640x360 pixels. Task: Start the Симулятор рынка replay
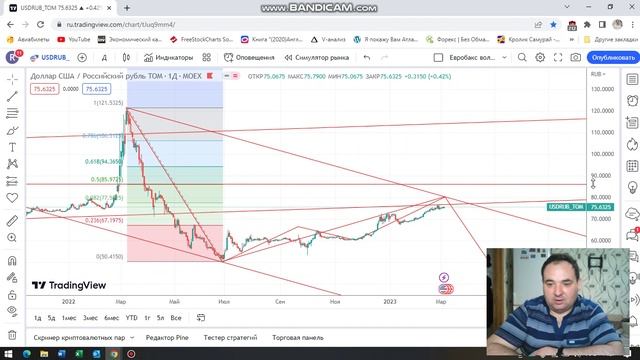[317, 58]
